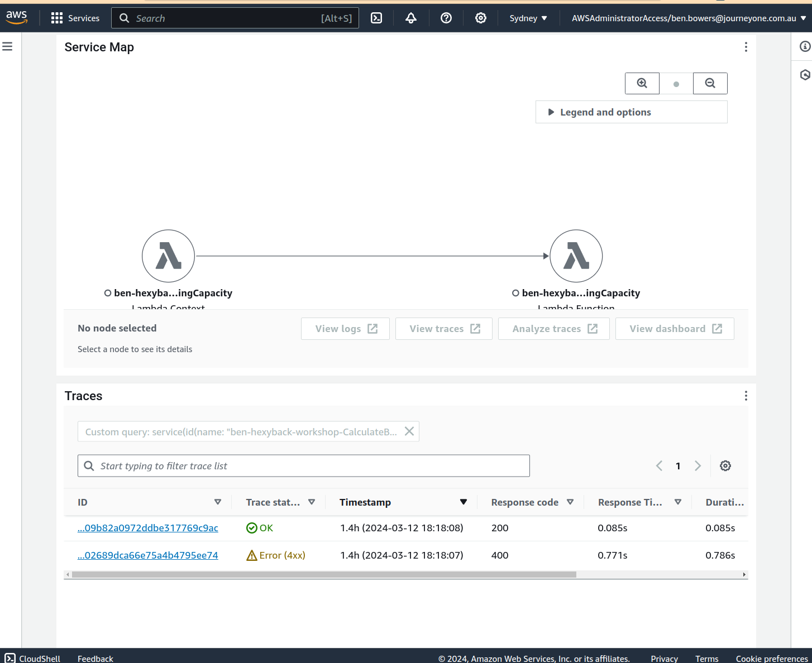Click the top Search input field
The height and width of the screenshot is (663, 812).
pos(235,18)
